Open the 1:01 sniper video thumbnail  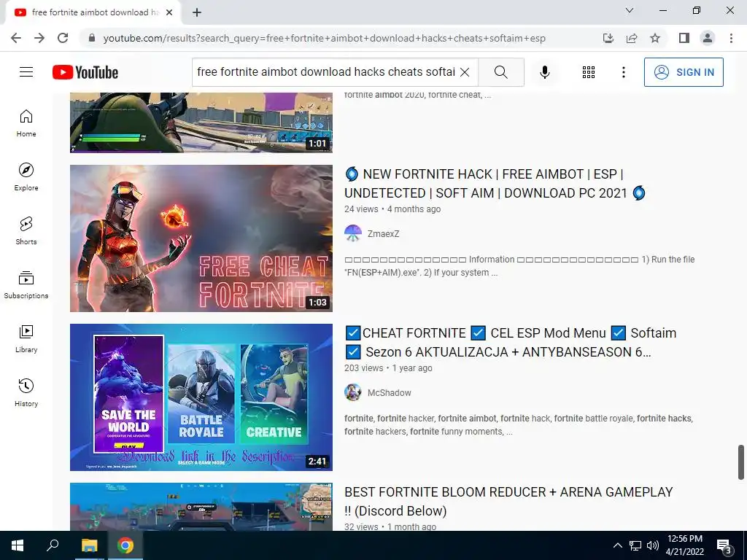point(201,122)
